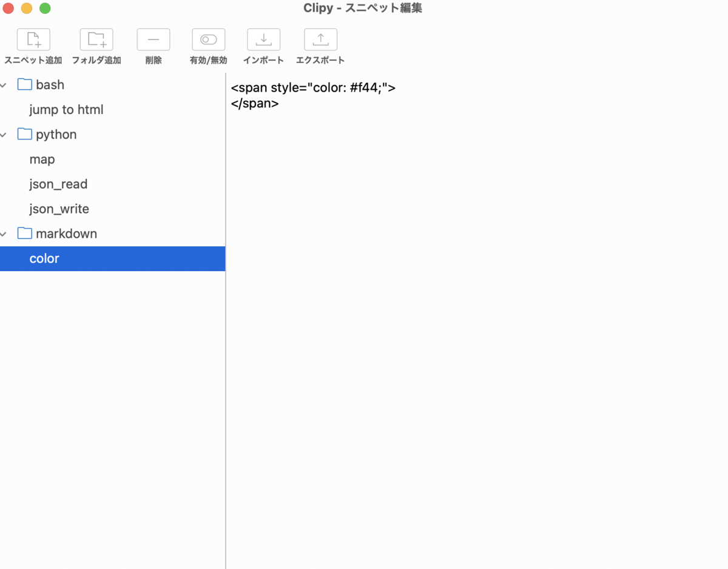
Task: Click the 削除 (delete) icon
Action: pos(153,39)
